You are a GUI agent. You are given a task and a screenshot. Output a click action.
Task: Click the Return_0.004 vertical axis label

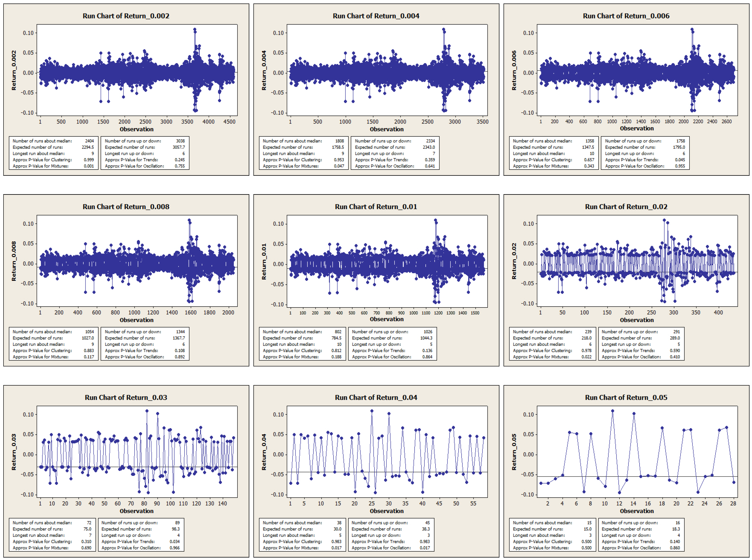tap(264, 70)
